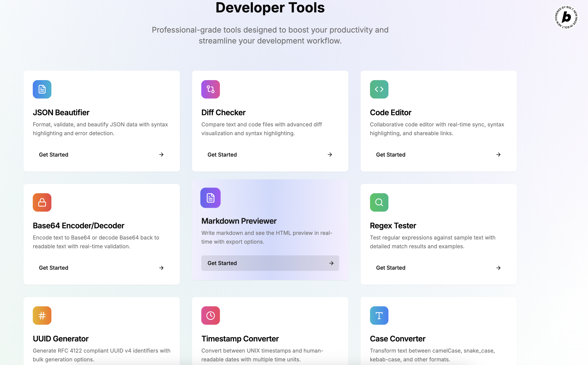Click the Regex Tester magnifier icon

pos(379,202)
